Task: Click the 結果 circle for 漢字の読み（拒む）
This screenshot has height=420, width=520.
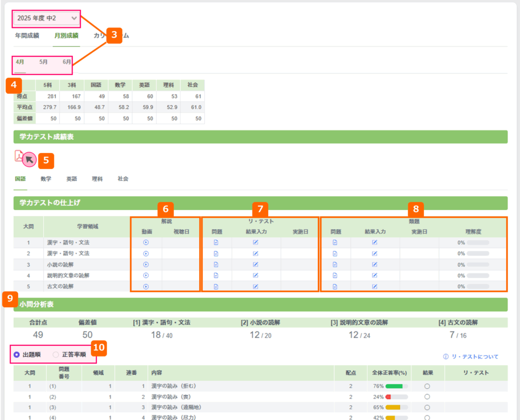Action: click(427, 386)
